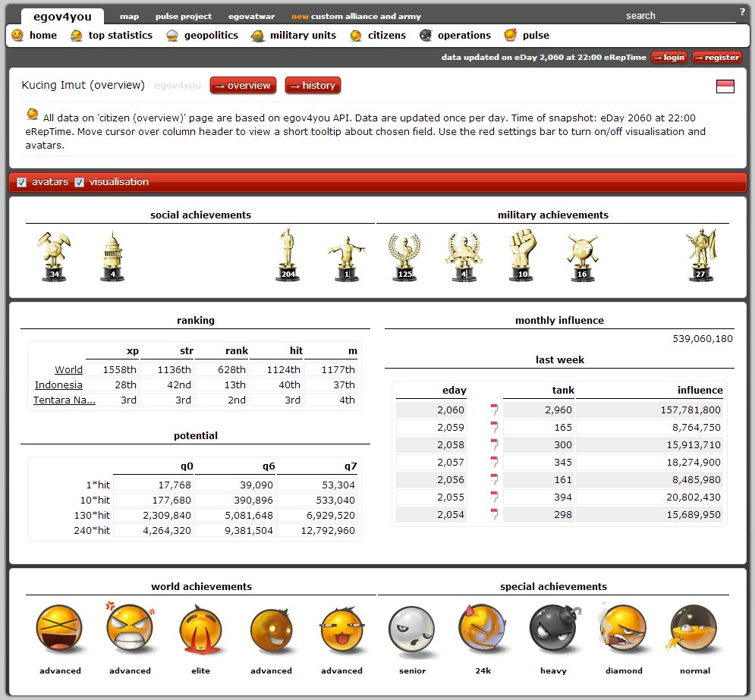Screen dimensions: 755x700
Task: Toggle the avatars checkbox
Action: [x=21, y=182]
